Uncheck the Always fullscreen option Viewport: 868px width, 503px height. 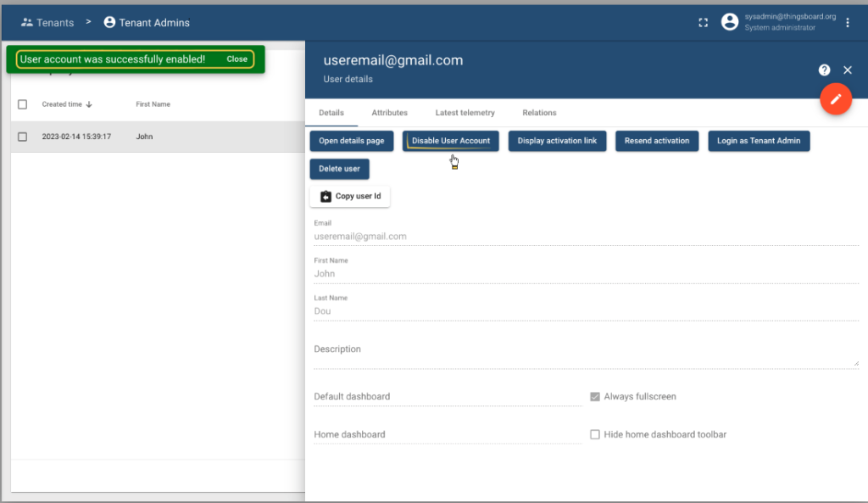(595, 396)
